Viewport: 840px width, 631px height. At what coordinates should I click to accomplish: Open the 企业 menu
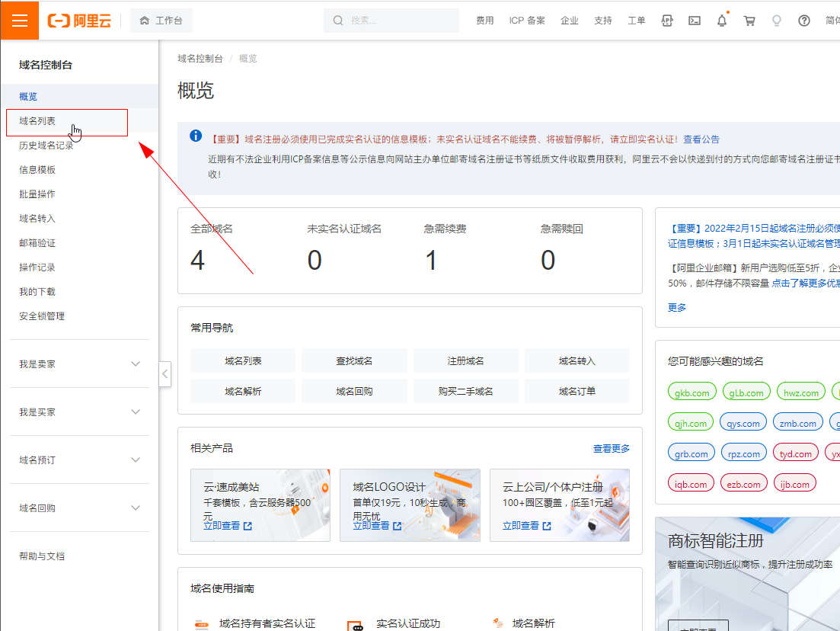point(569,21)
